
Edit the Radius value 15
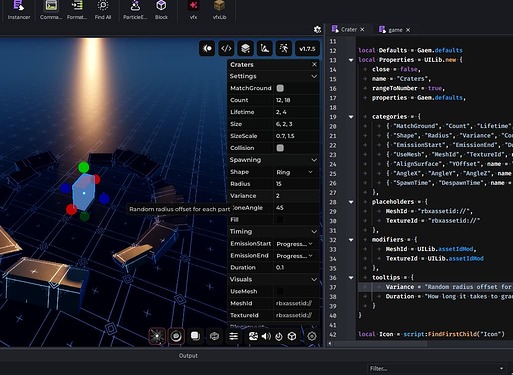point(296,184)
